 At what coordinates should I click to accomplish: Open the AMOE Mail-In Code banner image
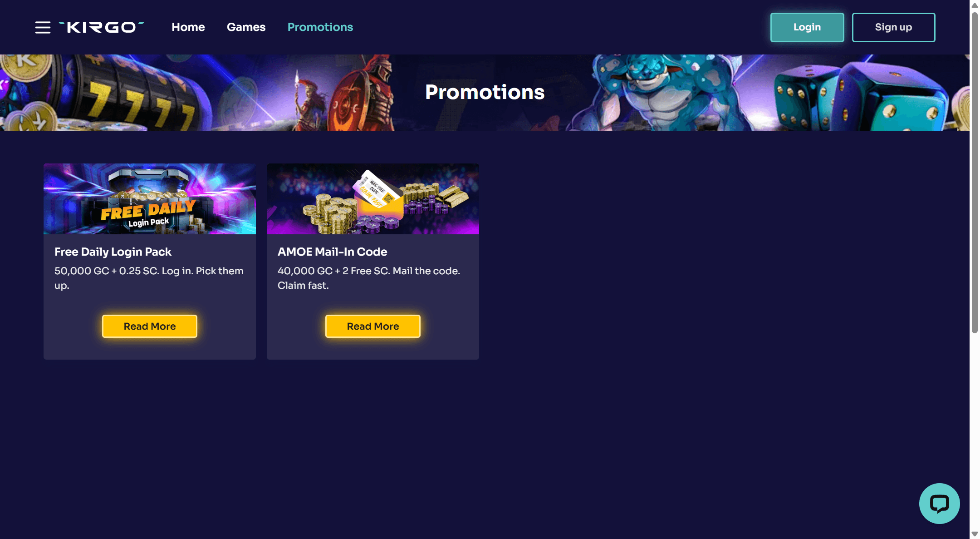373,199
